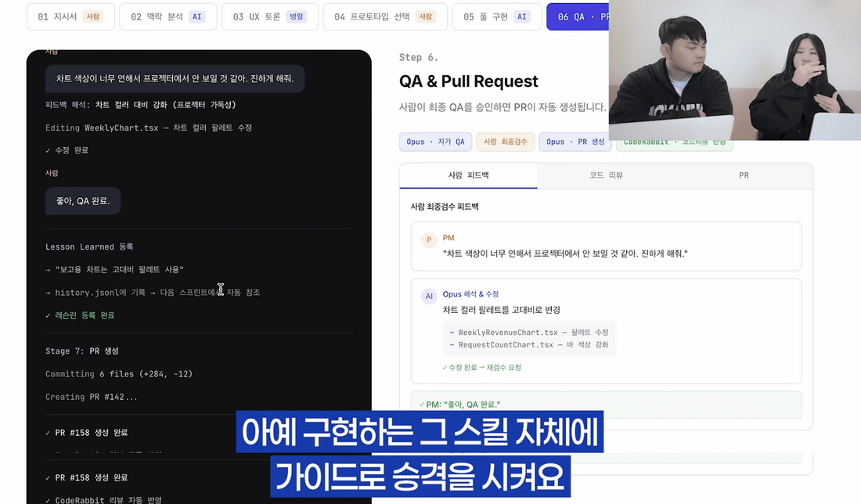This screenshot has width=861, height=504.
Task: Click the 'Committing 6 files (+284, -12)' line
Action: (119, 374)
